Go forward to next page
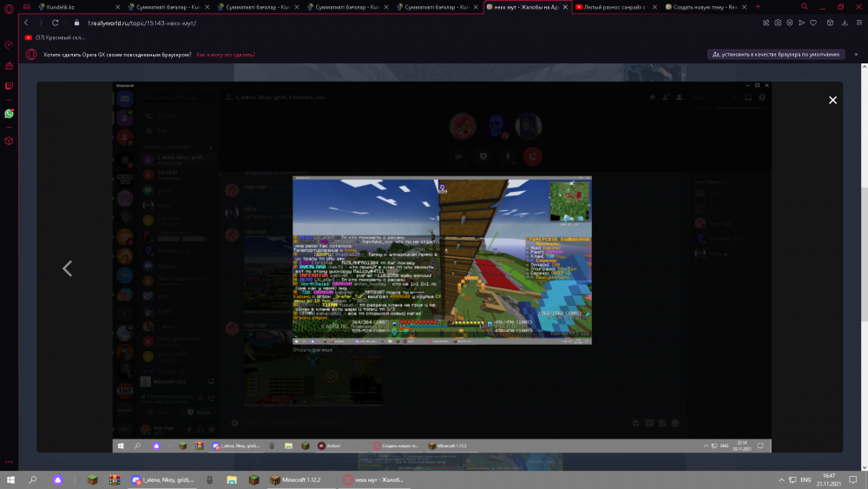The height and width of the screenshot is (489, 868). point(41,23)
